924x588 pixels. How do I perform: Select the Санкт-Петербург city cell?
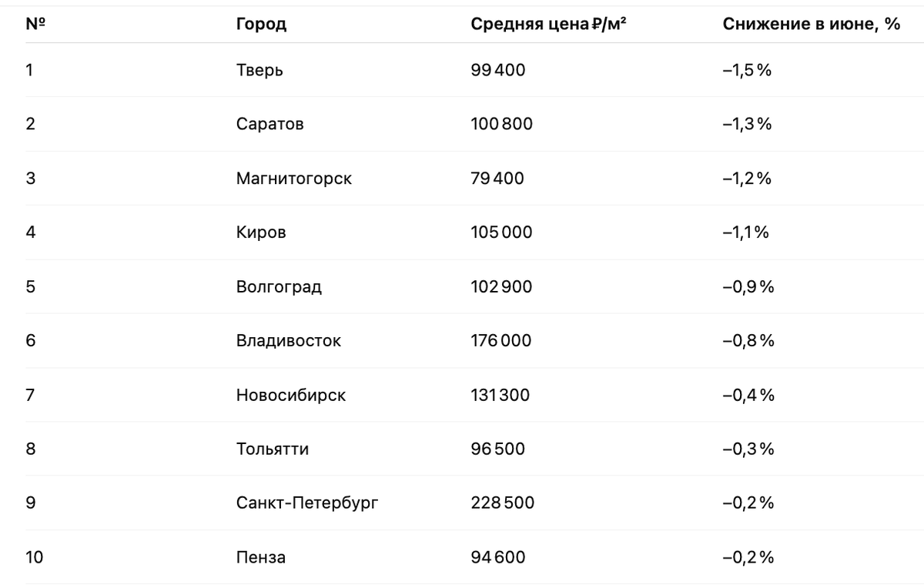click(307, 503)
